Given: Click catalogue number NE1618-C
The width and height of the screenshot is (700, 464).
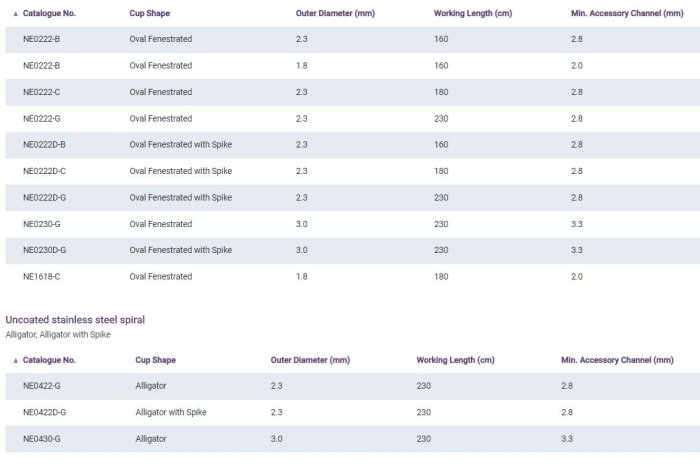Looking at the screenshot, I should 41,275.
